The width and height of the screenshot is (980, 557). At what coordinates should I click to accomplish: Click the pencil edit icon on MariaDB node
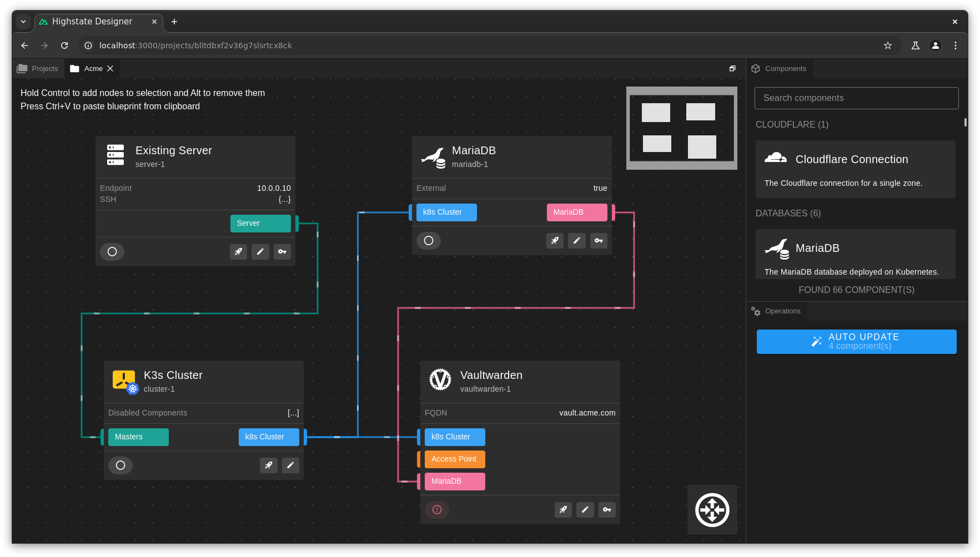577,241
